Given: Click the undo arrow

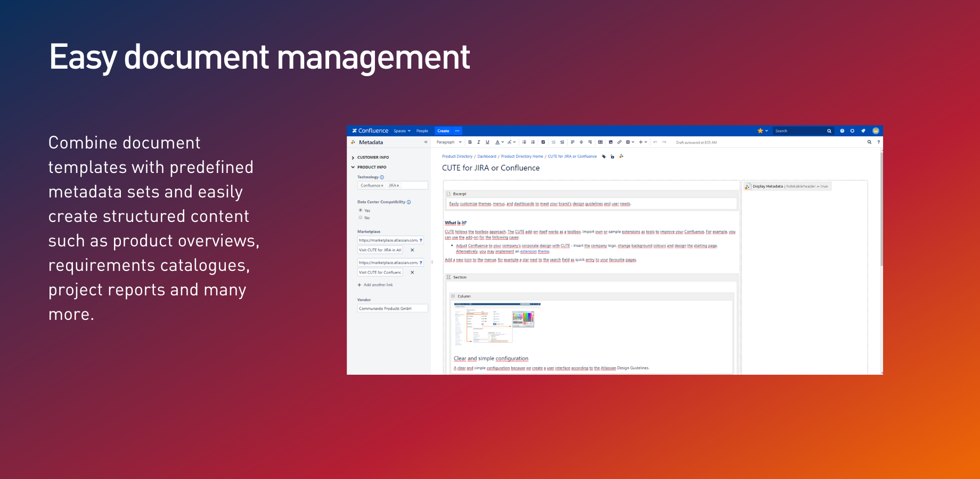Looking at the screenshot, I should click(x=655, y=142).
